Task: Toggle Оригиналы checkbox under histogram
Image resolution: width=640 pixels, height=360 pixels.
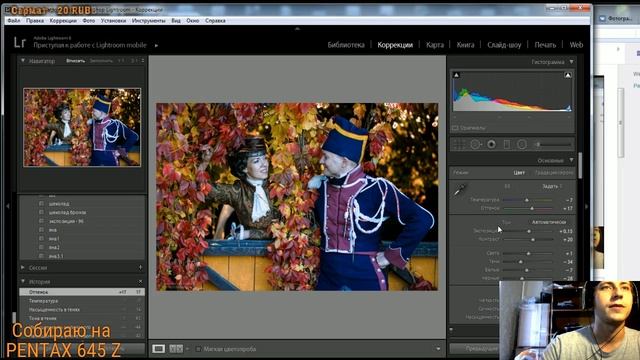Action: (x=455, y=128)
